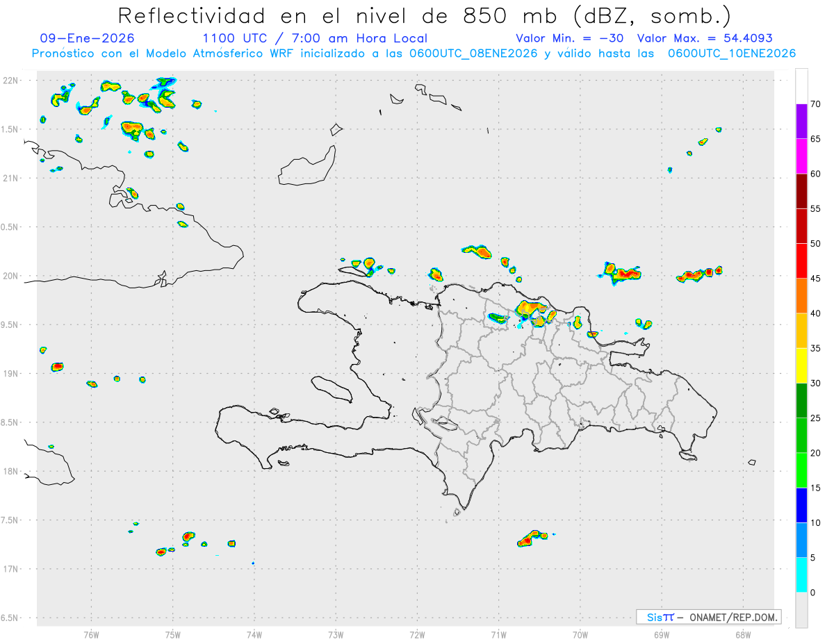This screenshot has height=644, width=834.
Task: Click the 'Valor Min. = -30' text
Action: [x=571, y=39]
